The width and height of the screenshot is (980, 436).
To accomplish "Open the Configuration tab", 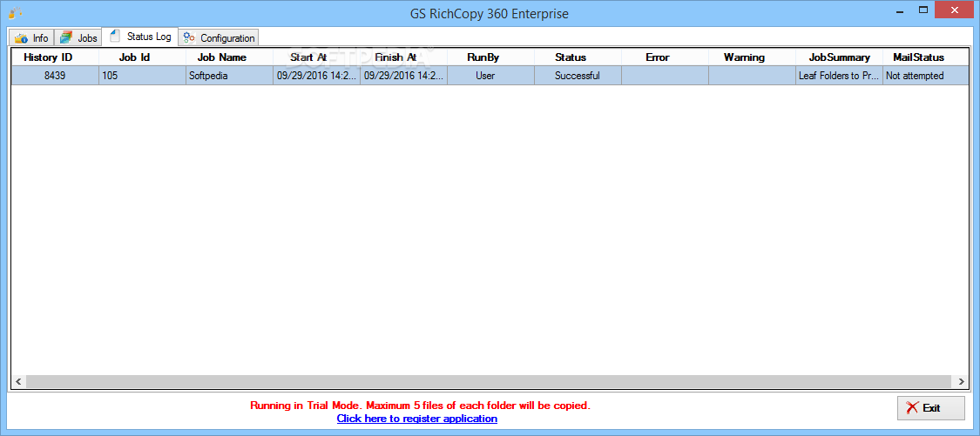I will tap(219, 37).
